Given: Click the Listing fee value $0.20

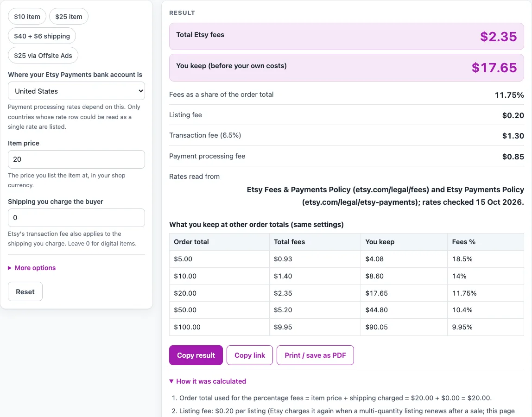Looking at the screenshot, I should (x=513, y=115).
